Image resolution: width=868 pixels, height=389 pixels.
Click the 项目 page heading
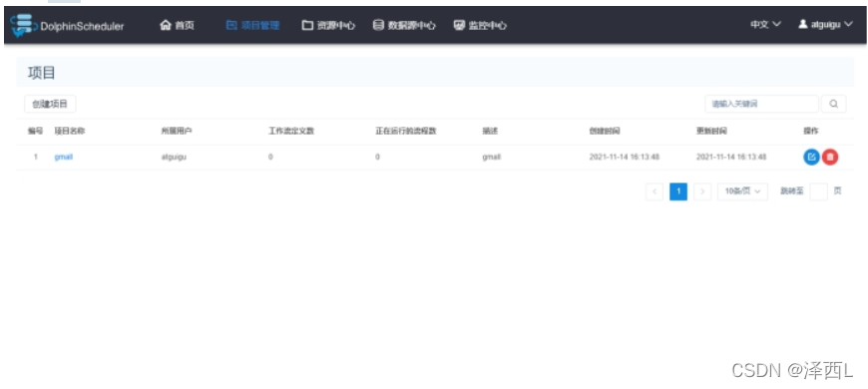42,73
